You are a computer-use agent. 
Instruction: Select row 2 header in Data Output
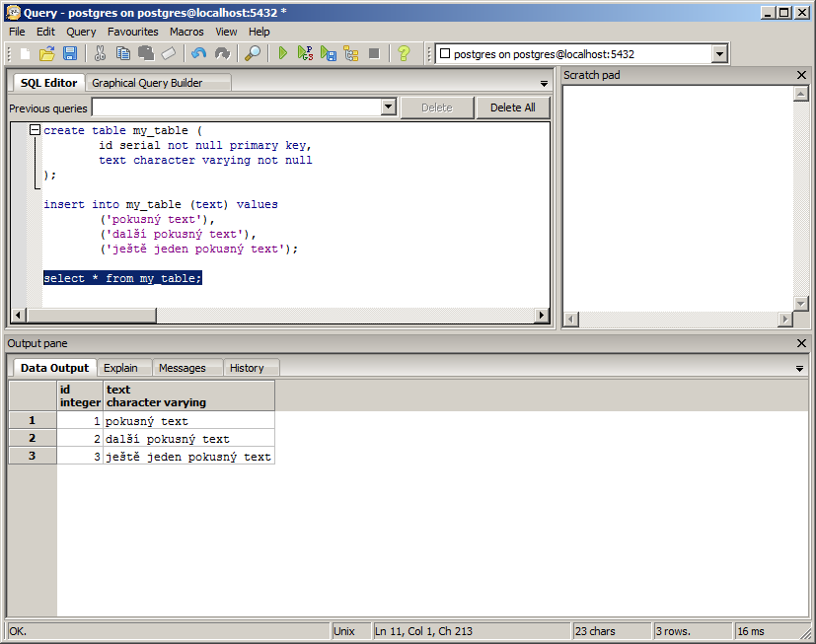click(x=33, y=439)
